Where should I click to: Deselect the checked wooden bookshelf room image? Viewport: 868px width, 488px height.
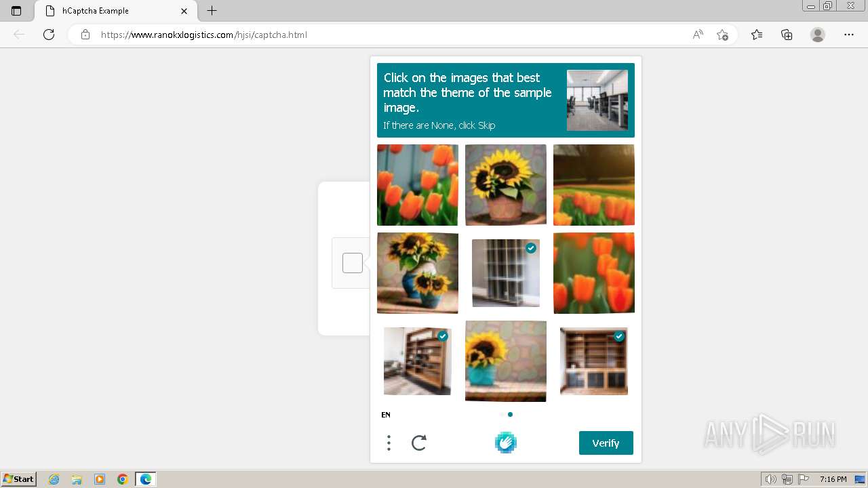pos(418,361)
